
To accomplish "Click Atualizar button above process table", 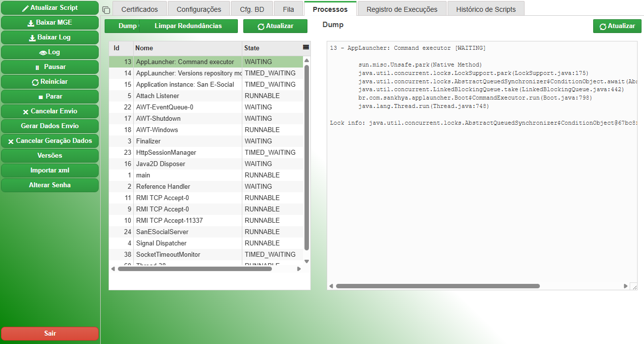I will pyautogui.click(x=275, y=26).
